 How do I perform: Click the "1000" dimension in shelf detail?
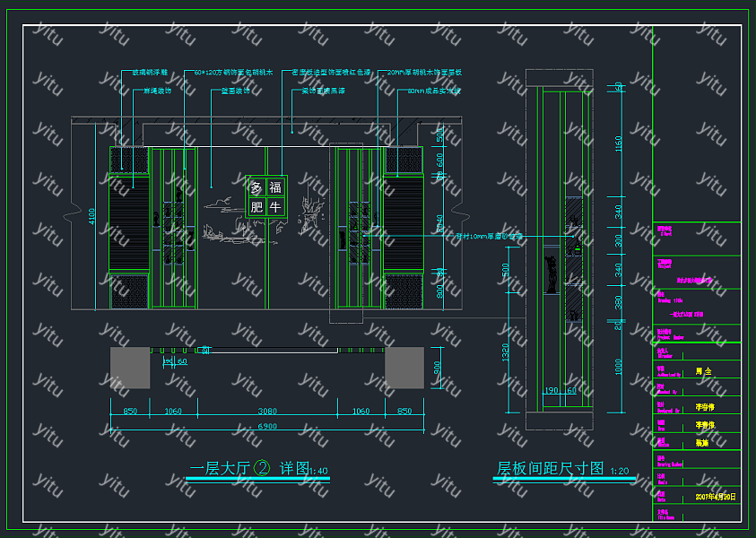coord(619,367)
